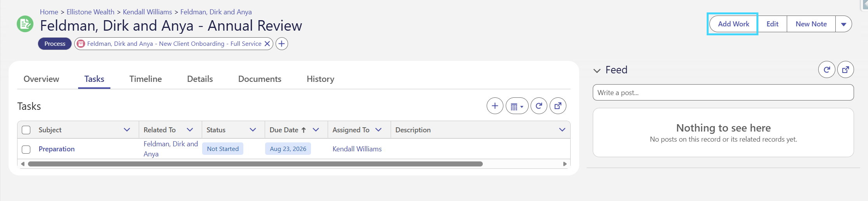Refresh the Tasks list
Image resolution: width=868 pixels, height=201 pixels.
(539, 106)
